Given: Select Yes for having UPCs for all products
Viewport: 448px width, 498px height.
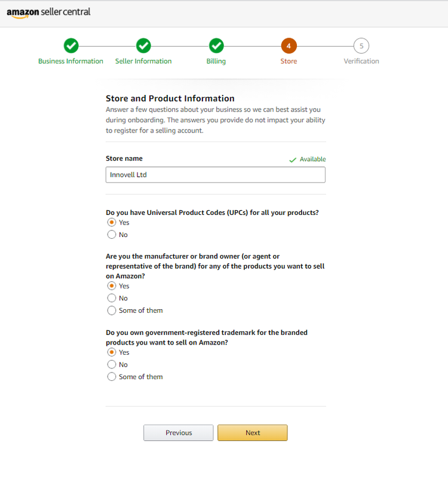Looking at the screenshot, I should pos(112,222).
